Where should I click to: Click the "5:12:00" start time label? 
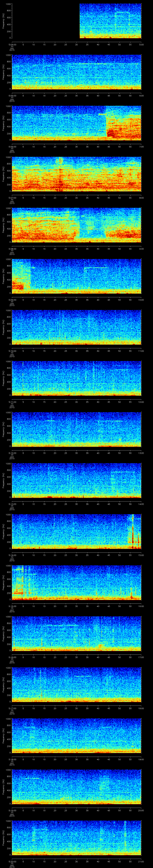[x=12, y=453]
